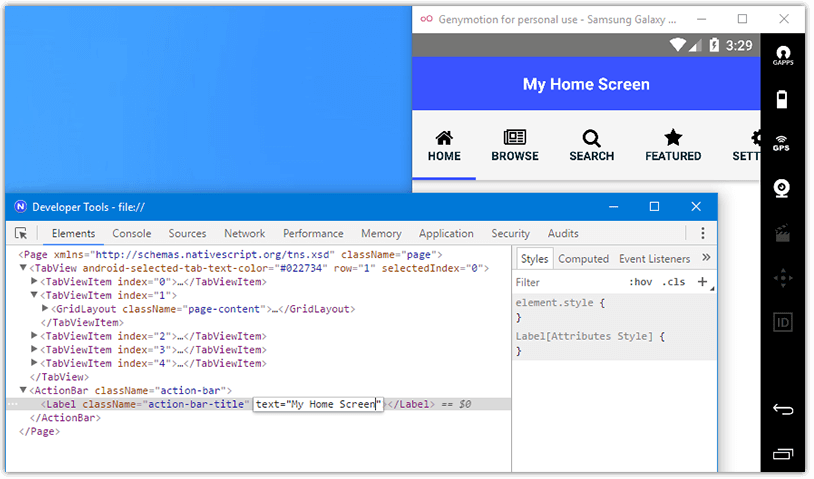Select the closing </Page> row
Screen dimensions: 814x479
coord(39,431)
